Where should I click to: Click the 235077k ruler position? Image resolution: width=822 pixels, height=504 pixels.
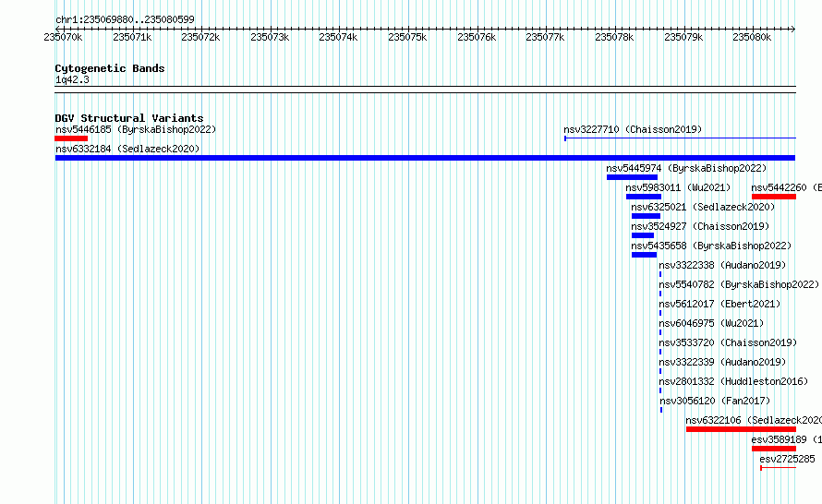[545, 37]
